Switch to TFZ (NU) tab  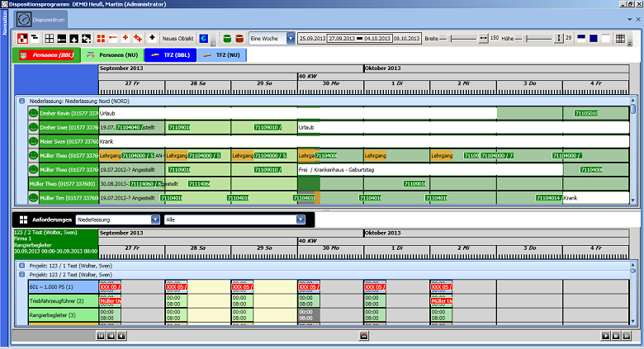222,55
